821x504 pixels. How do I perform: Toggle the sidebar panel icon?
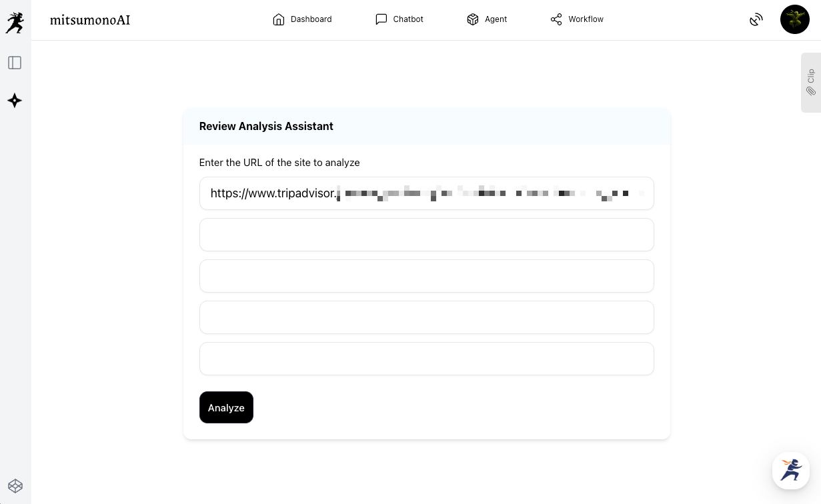15,63
